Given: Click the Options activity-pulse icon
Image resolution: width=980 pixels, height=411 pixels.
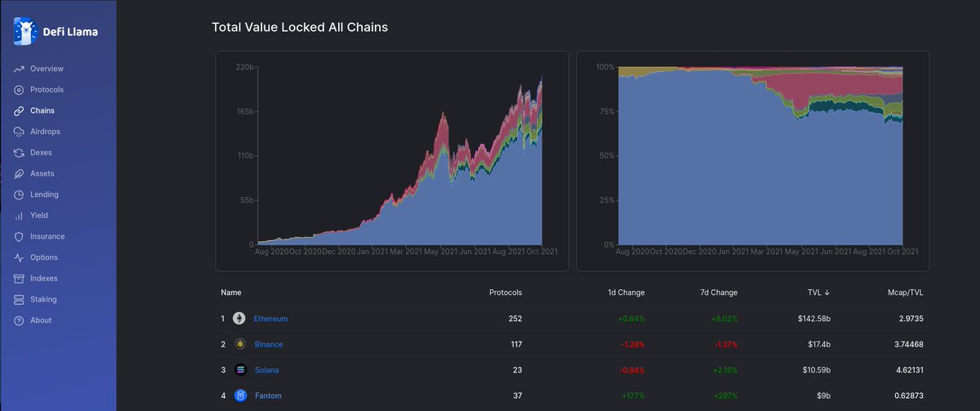Looking at the screenshot, I should (19, 257).
